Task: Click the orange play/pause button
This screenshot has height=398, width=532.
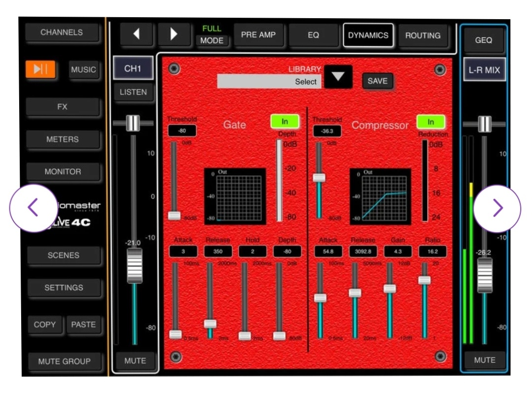Action: point(40,69)
